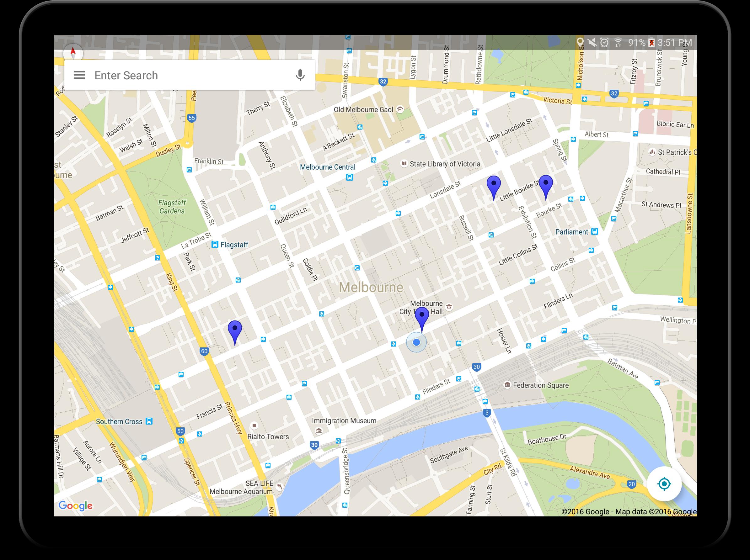Tap the Federation Square landmark icon
The height and width of the screenshot is (560, 750).
[507, 385]
